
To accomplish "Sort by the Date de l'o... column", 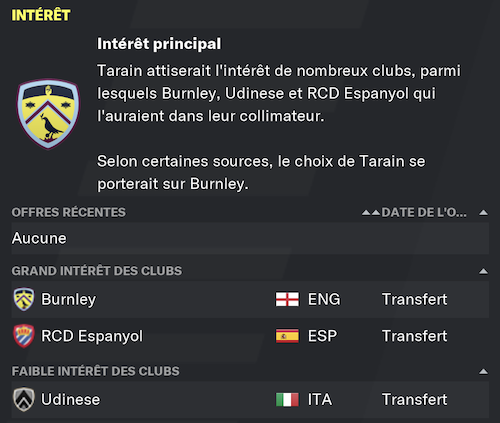I will (424, 212).
